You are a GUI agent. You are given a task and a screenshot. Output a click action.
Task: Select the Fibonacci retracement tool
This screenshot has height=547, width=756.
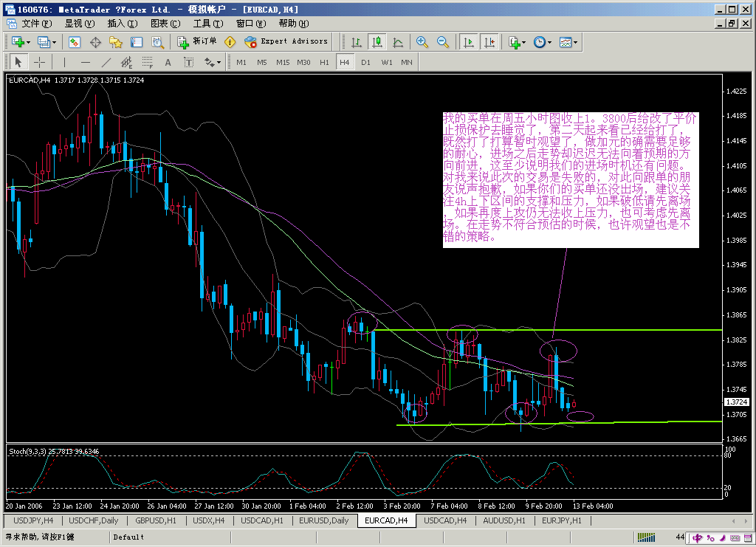[147, 62]
